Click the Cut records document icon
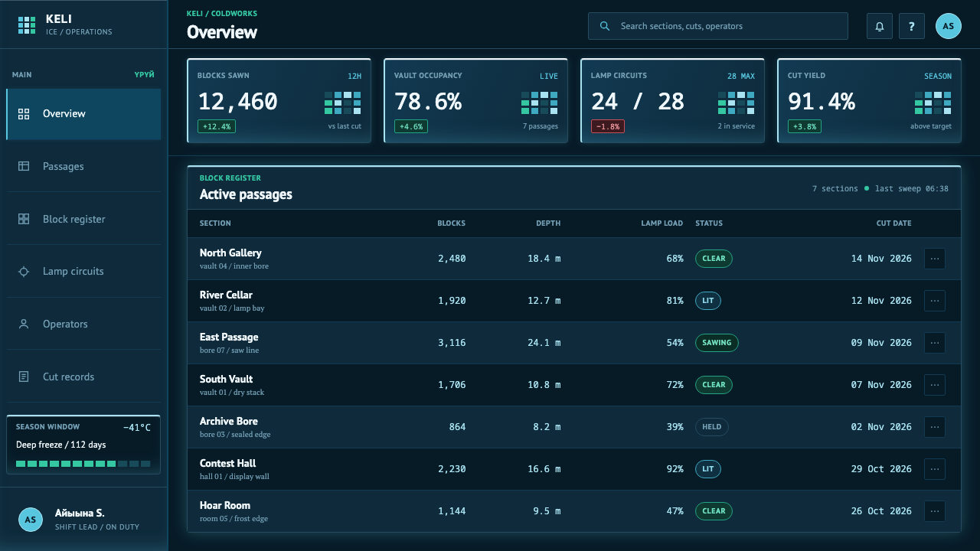The height and width of the screenshot is (551, 980). tap(24, 377)
